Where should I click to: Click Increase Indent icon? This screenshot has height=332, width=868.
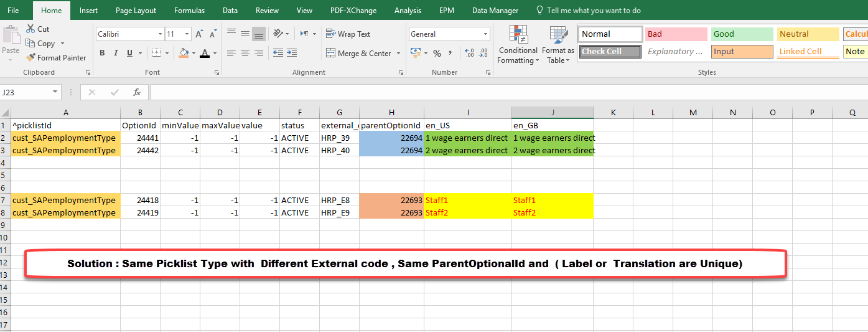pyautogui.click(x=292, y=54)
